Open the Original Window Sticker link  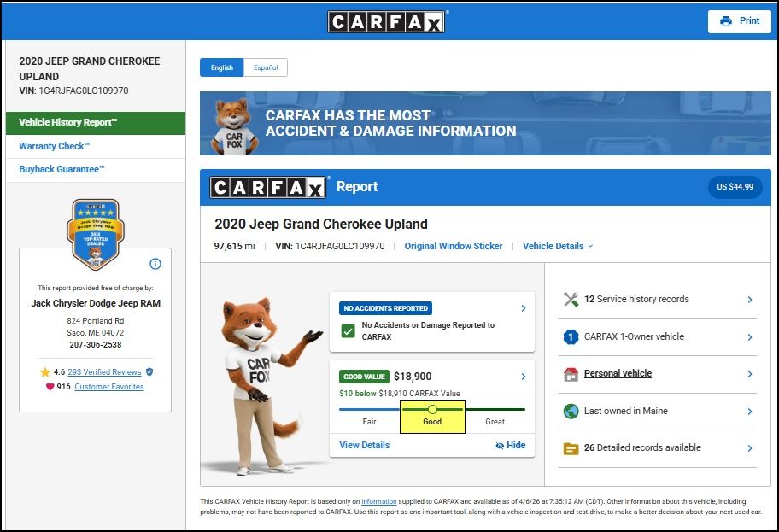tap(453, 246)
